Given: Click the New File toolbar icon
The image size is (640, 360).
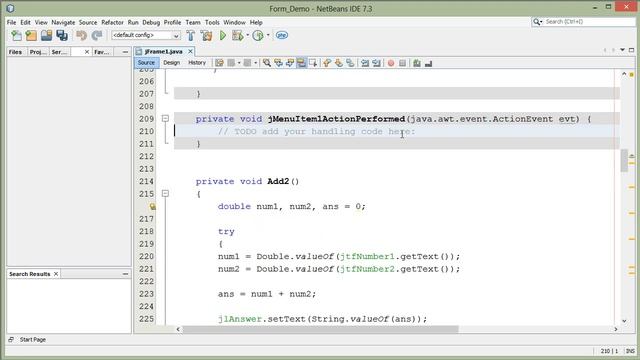Looking at the screenshot, I should pyautogui.click(x=16, y=36).
